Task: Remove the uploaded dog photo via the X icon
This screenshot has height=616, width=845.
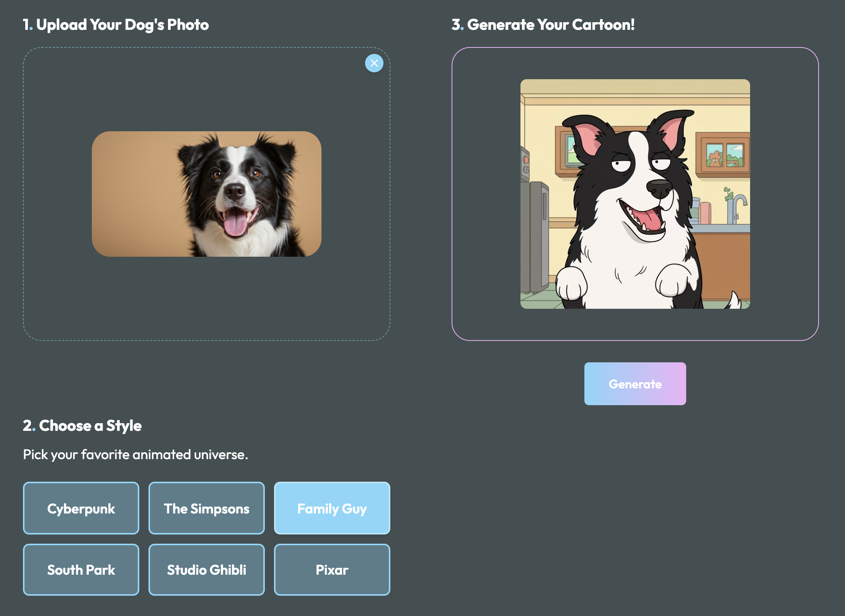Action: click(x=374, y=63)
